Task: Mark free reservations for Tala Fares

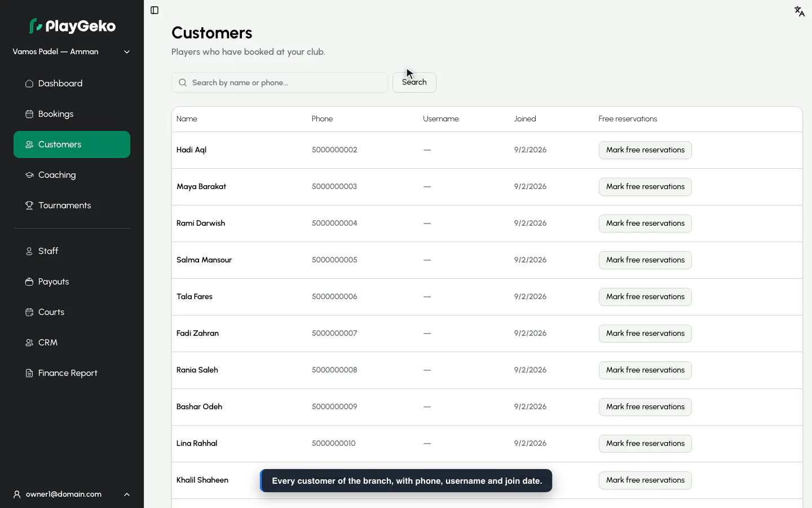Action: [645, 297]
